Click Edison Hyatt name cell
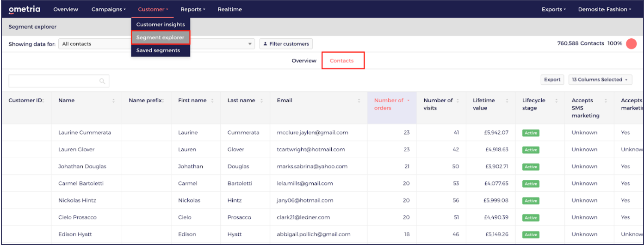The image size is (644, 246). point(75,234)
